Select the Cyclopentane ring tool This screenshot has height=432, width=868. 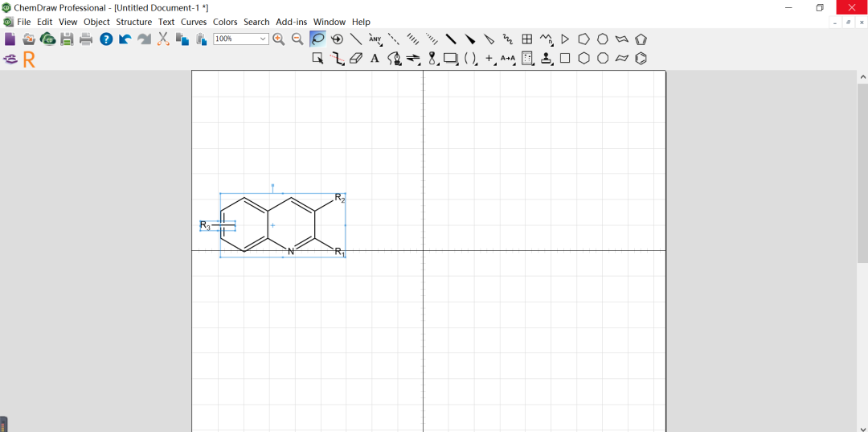pos(583,39)
